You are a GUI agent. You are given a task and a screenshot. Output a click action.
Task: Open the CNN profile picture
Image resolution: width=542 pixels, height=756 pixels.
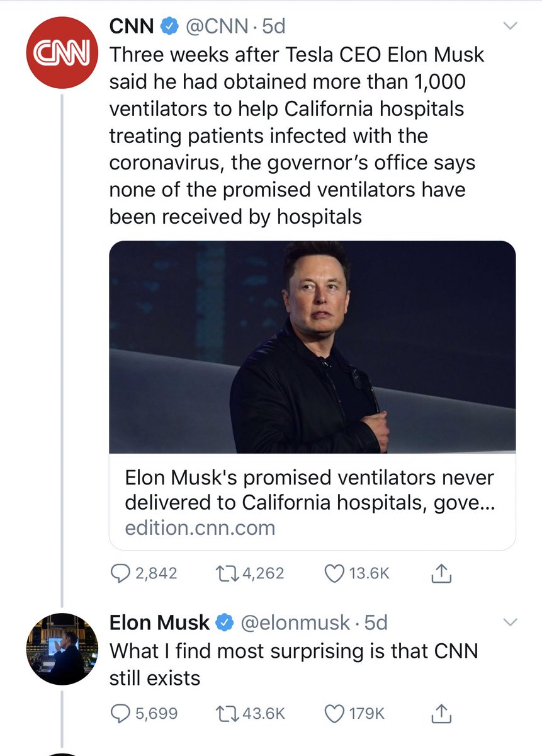pyautogui.click(x=62, y=52)
